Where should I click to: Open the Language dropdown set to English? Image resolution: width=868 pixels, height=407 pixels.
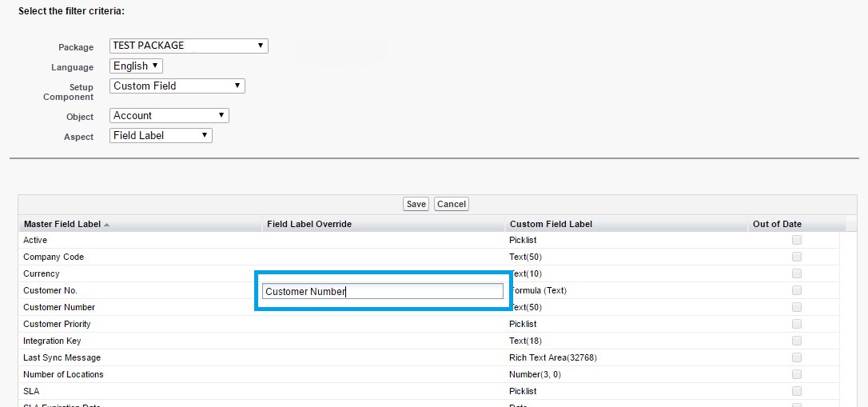[136, 66]
